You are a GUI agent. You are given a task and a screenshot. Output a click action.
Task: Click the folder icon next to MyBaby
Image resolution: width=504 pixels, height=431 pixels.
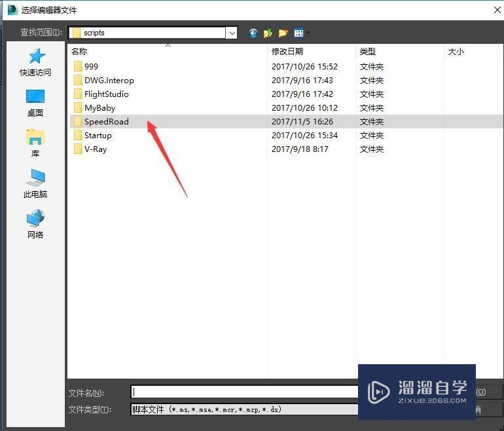tap(78, 108)
